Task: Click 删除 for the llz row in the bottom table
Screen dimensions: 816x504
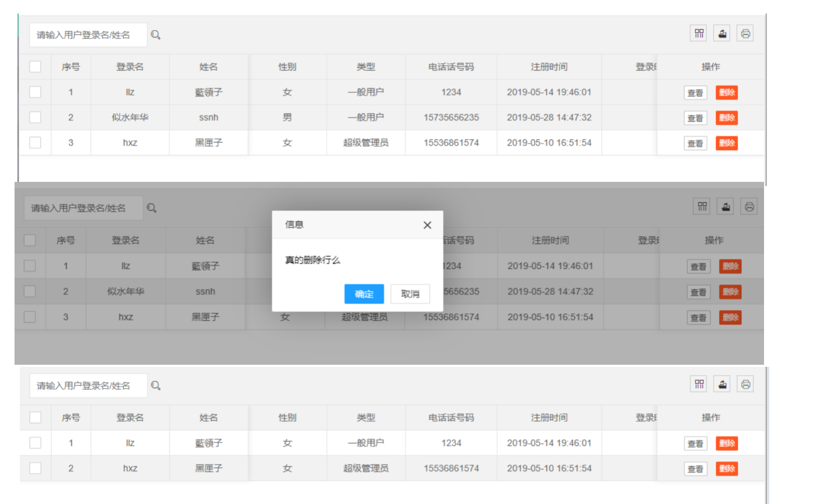Action: 727,443
